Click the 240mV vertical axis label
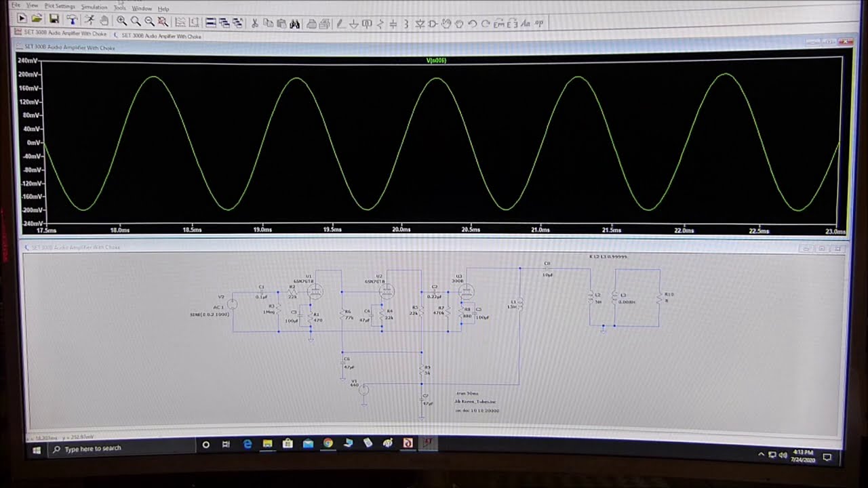Image resolution: width=868 pixels, height=488 pixels. [28, 61]
